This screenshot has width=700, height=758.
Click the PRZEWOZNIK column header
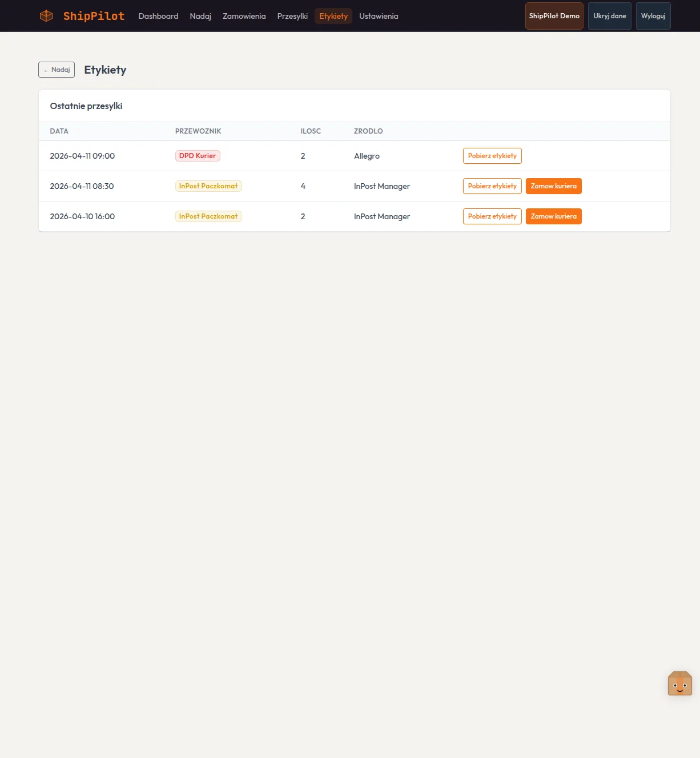(198, 131)
